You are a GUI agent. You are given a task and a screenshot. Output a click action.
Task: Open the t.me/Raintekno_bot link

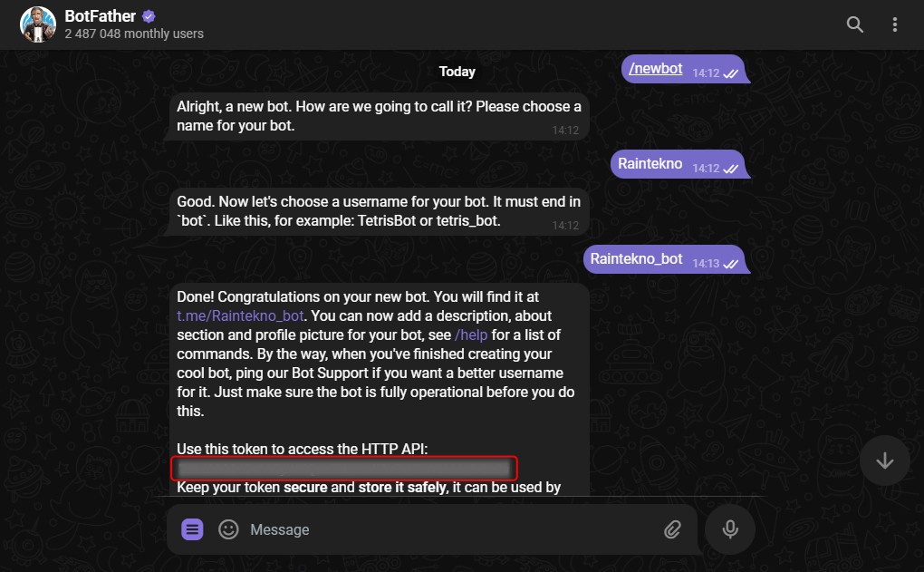click(x=241, y=316)
